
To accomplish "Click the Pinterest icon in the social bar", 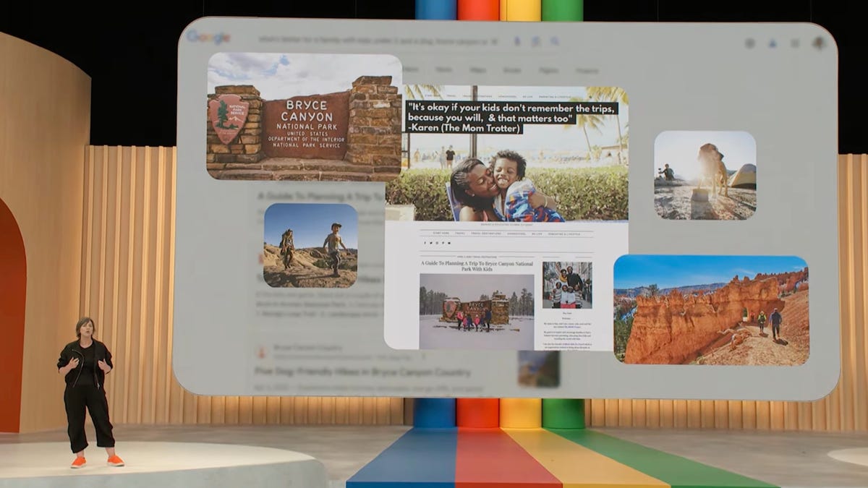I will click(x=443, y=243).
